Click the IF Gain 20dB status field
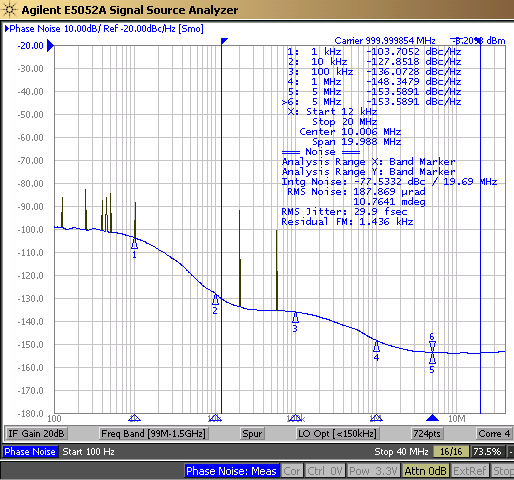This screenshot has height=480, width=514. (x=36, y=434)
